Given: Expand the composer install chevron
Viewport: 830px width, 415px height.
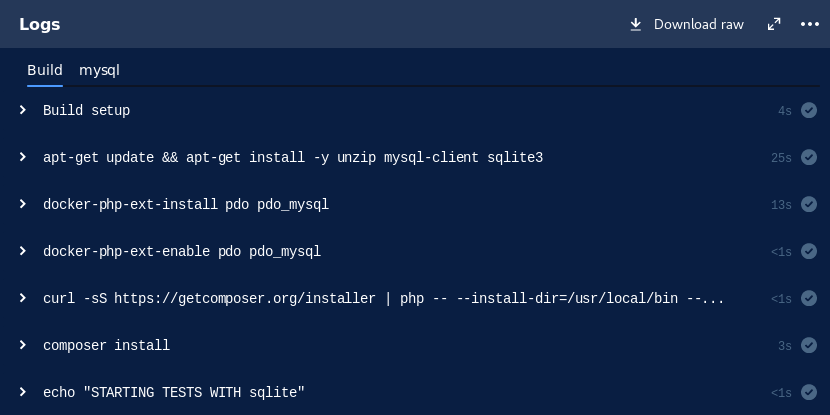Looking at the screenshot, I should [23, 345].
